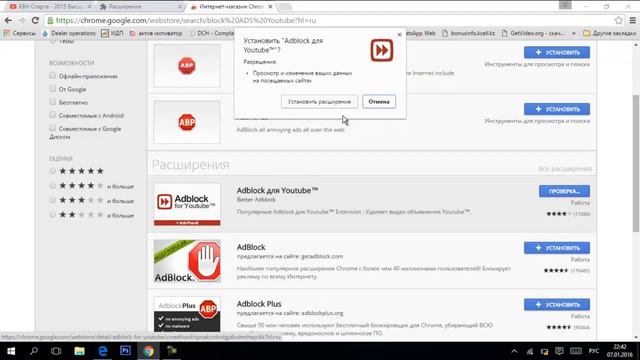Show hidden system tray icons
This screenshot has width=640, height=360.
pyautogui.click(x=514, y=351)
